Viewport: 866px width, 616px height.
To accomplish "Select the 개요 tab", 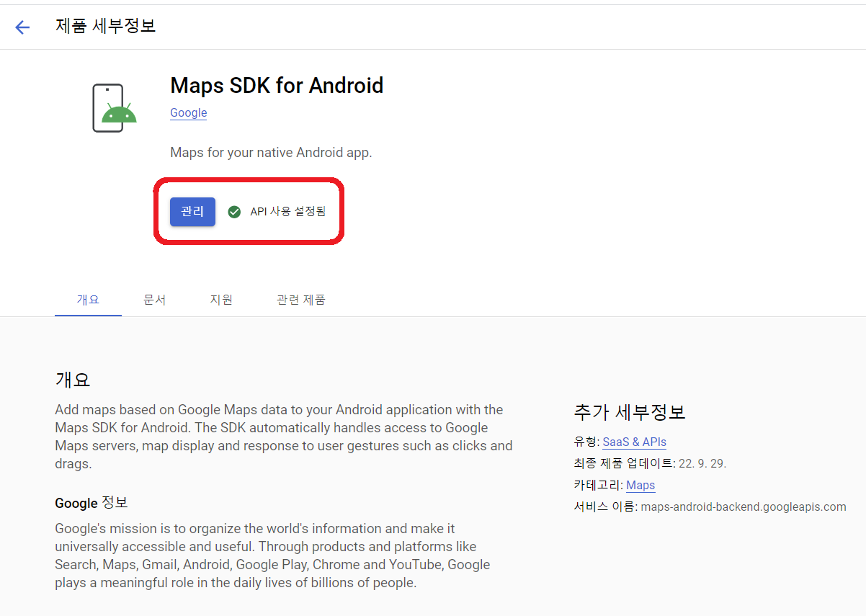I will click(x=88, y=300).
